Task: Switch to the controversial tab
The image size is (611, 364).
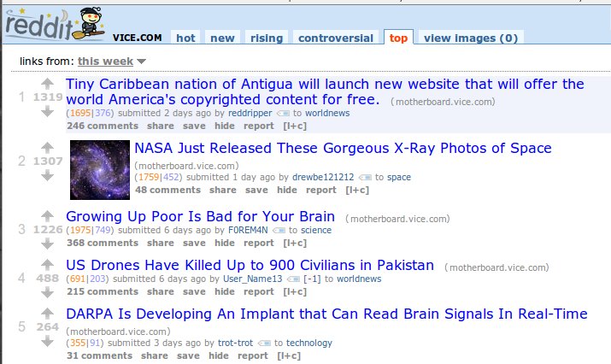Action: pyautogui.click(x=336, y=38)
